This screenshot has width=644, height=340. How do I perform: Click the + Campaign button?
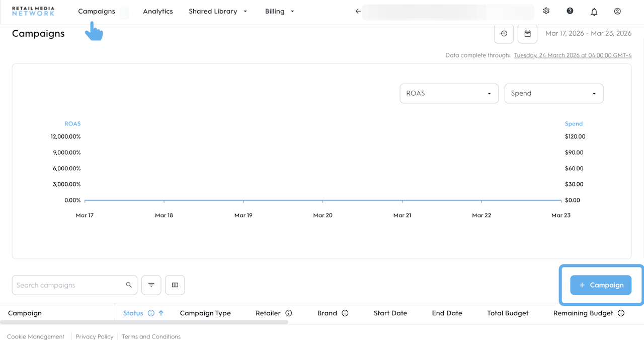(600, 285)
